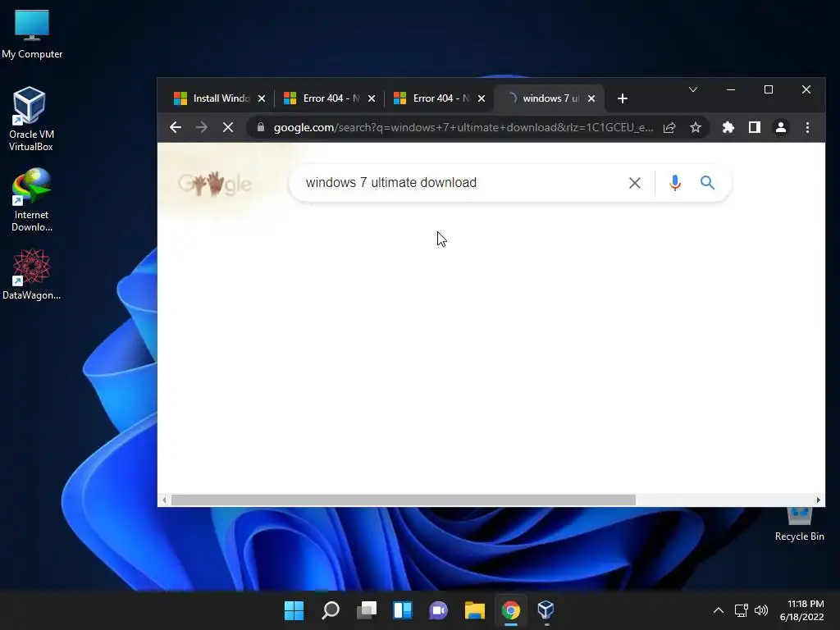Click the Google doodle logo
The width and height of the screenshot is (840, 630).
[x=214, y=184]
